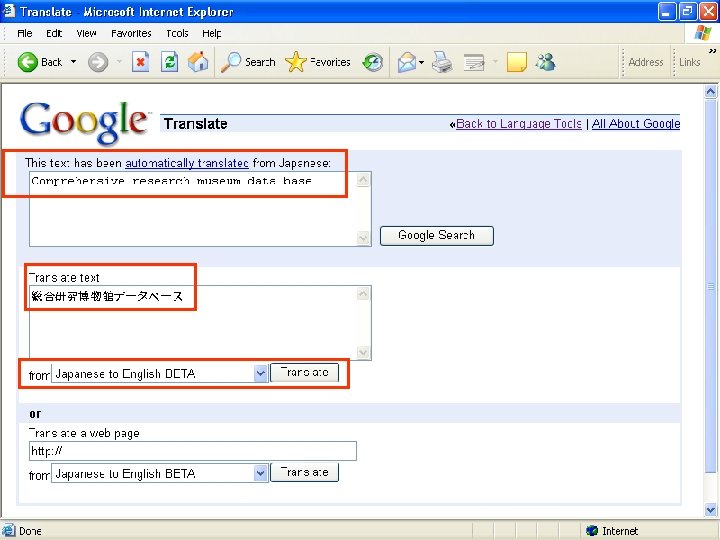Open Favorites star toolbar button
Viewport: 720px width, 540px height.
pyautogui.click(x=318, y=62)
